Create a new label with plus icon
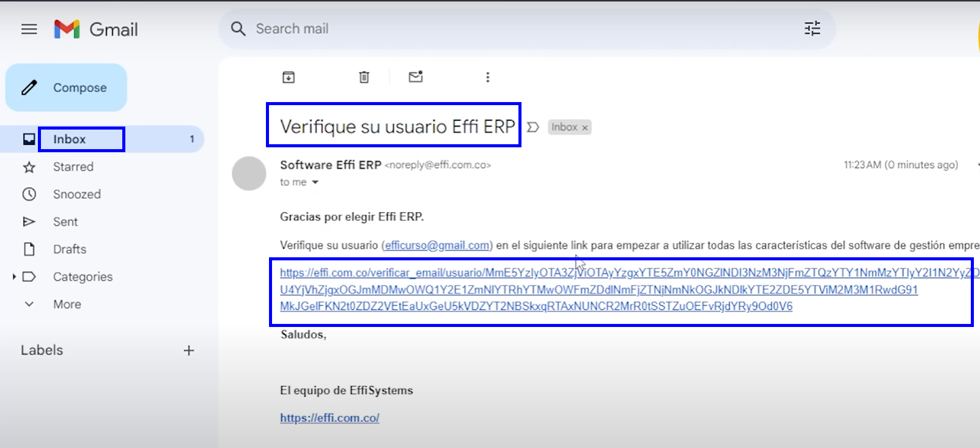Image resolution: width=980 pixels, height=448 pixels. click(189, 350)
